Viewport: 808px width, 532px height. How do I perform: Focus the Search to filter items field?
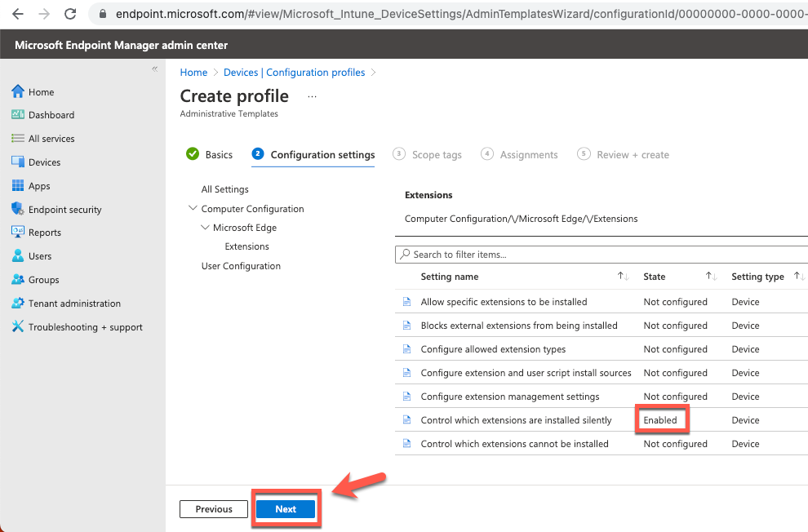[602, 255]
